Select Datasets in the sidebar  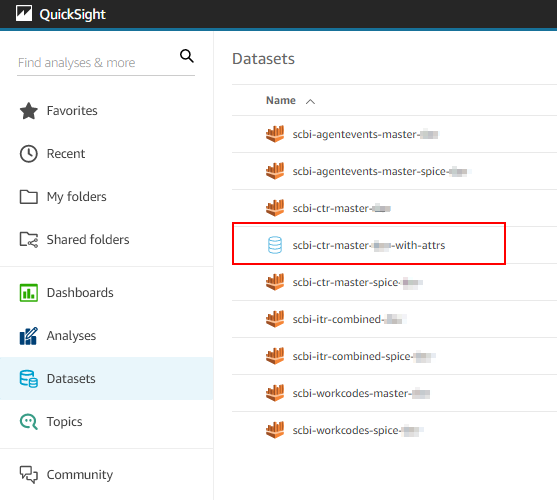(107, 379)
